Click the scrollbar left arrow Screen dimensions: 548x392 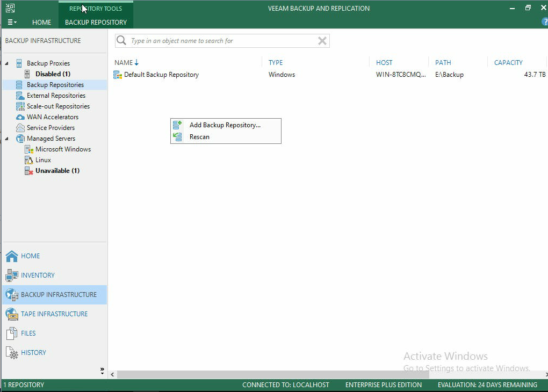click(x=112, y=374)
